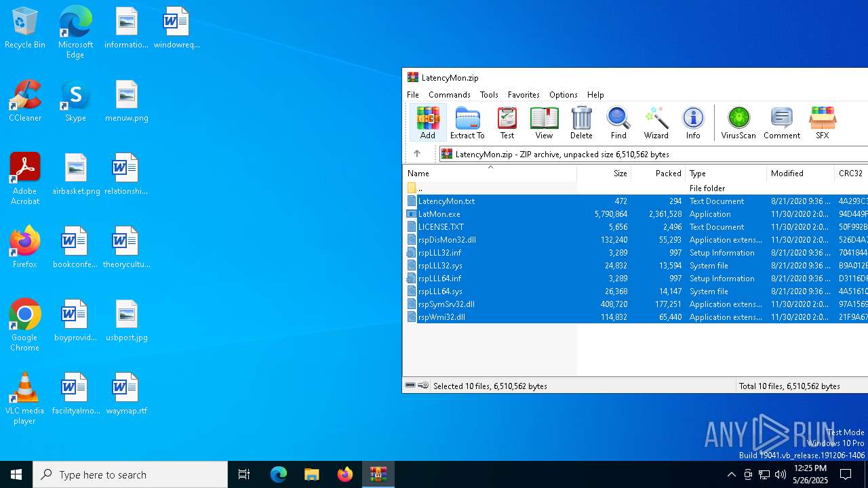
Task: Show archive Info
Action: point(693,123)
